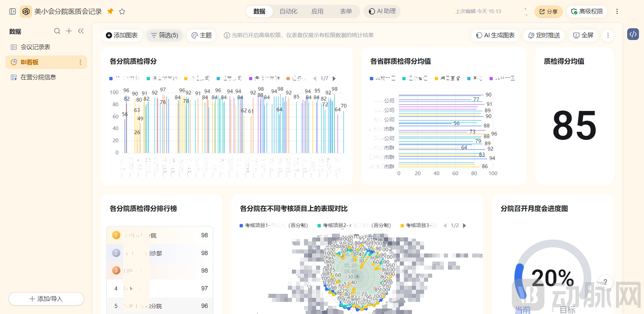Image resolution: width=644 pixels, height=314 pixels.
Task: Add a new table via plus icon
Action: (x=69, y=31)
